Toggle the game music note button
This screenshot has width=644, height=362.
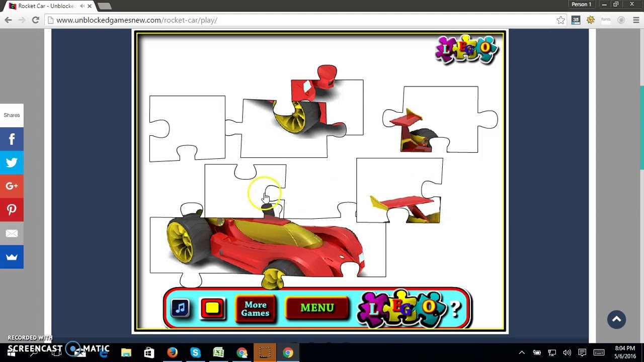point(180,308)
